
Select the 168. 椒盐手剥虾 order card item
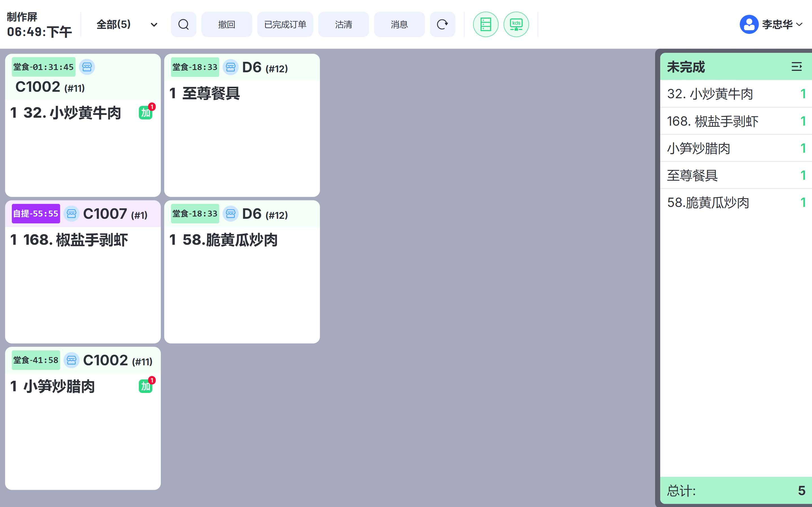[x=75, y=240]
